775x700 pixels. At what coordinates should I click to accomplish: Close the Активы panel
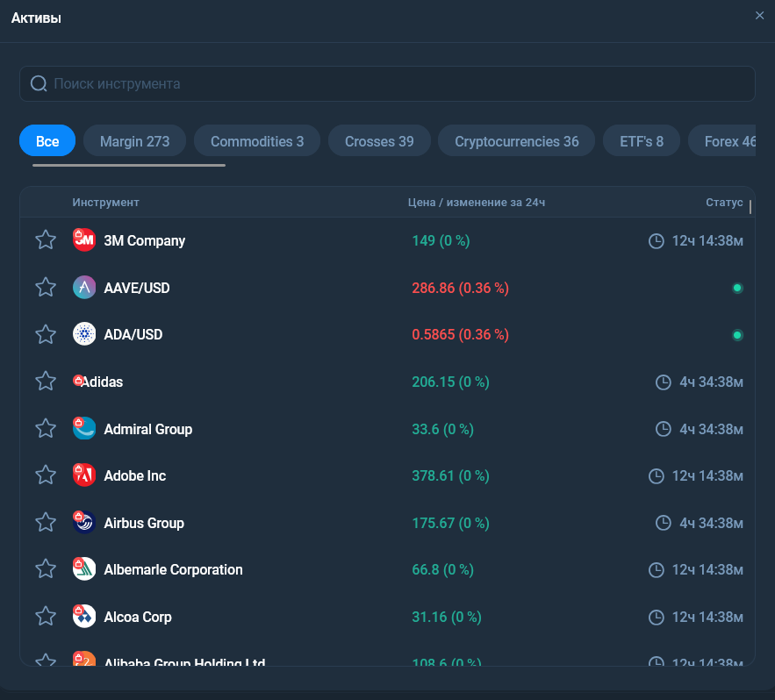point(760,16)
